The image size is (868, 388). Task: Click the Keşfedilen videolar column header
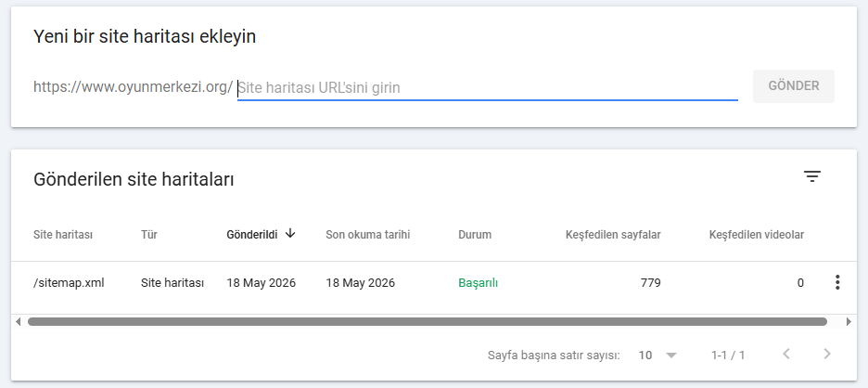(x=756, y=235)
